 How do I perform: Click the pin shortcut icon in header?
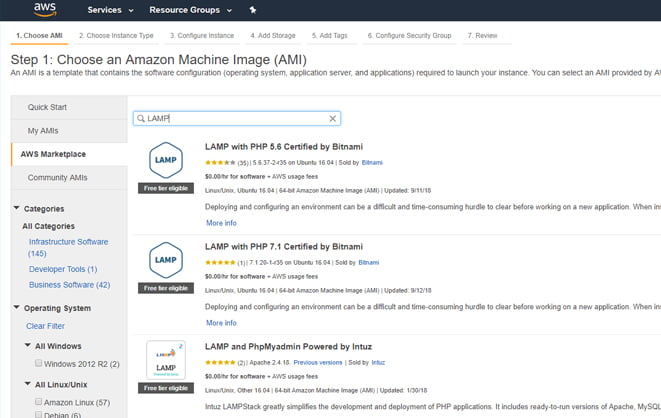(252, 10)
